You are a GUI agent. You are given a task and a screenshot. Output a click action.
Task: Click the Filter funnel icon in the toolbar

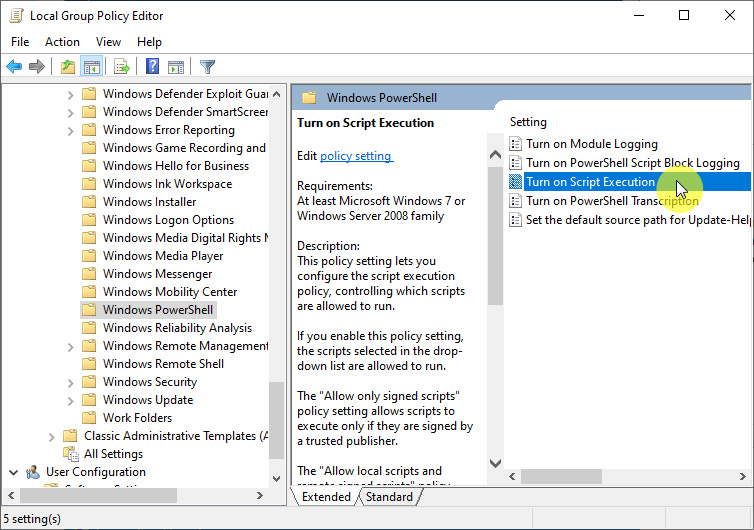pyautogui.click(x=207, y=67)
